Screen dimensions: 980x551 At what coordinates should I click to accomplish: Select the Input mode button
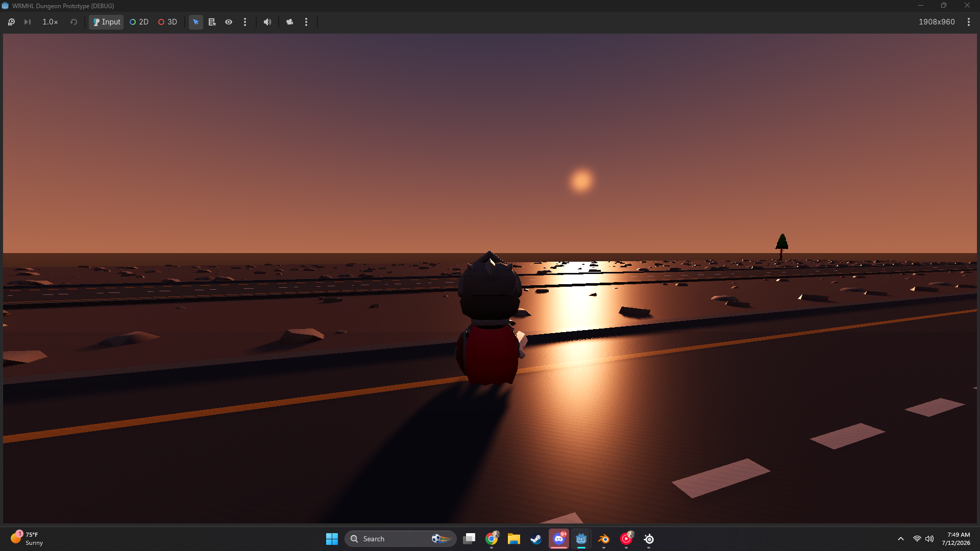point(106,22)
